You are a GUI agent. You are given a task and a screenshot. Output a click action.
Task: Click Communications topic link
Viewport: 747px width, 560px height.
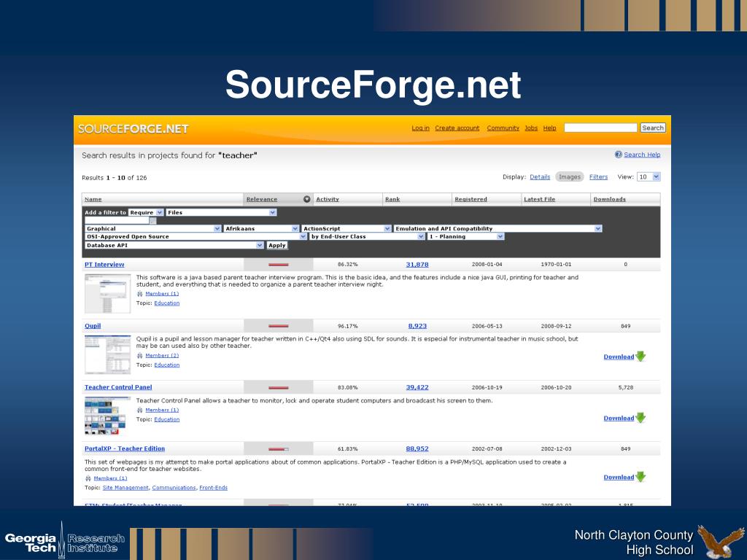pyautogui.click(x=174, y=488)
